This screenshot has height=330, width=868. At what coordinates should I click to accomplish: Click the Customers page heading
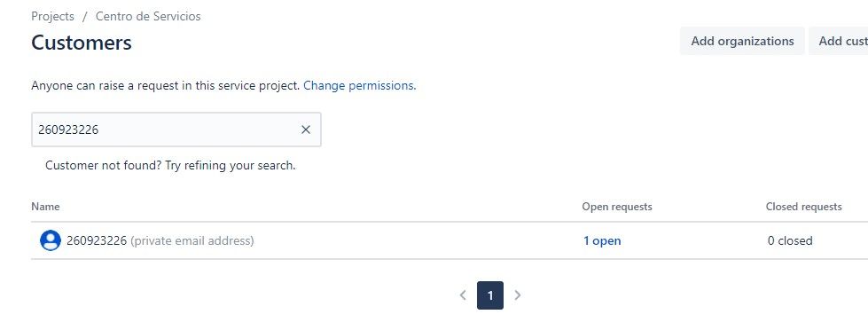click(x=82, y=43)
